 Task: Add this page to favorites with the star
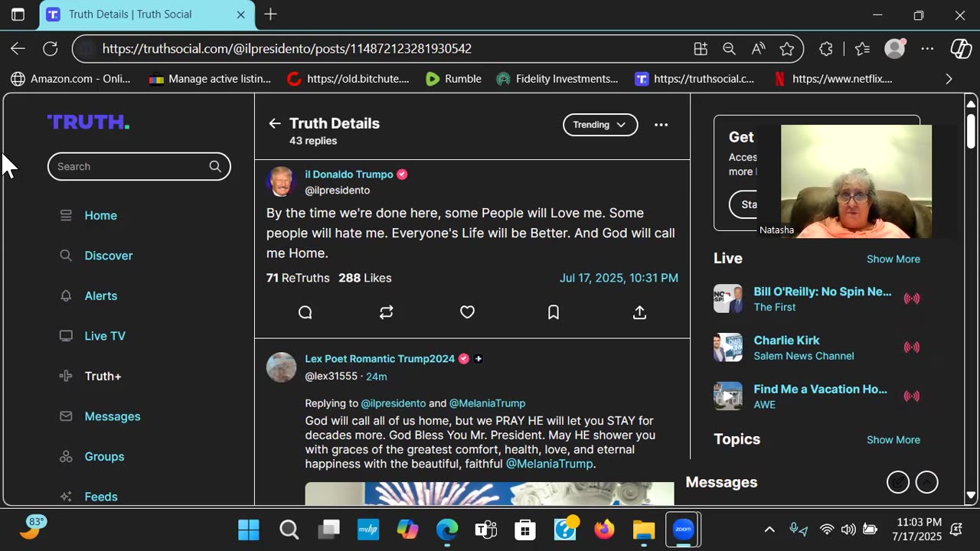click(787, 49)
